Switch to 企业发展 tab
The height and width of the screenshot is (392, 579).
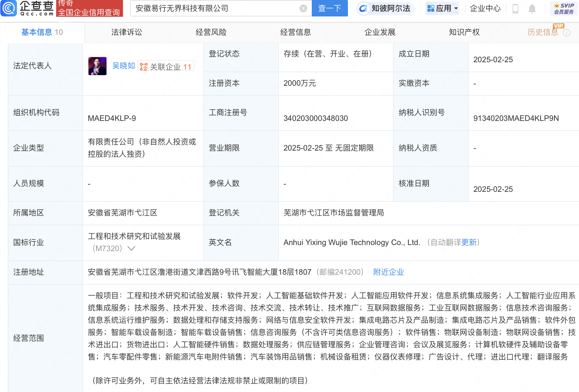[380, 32]
